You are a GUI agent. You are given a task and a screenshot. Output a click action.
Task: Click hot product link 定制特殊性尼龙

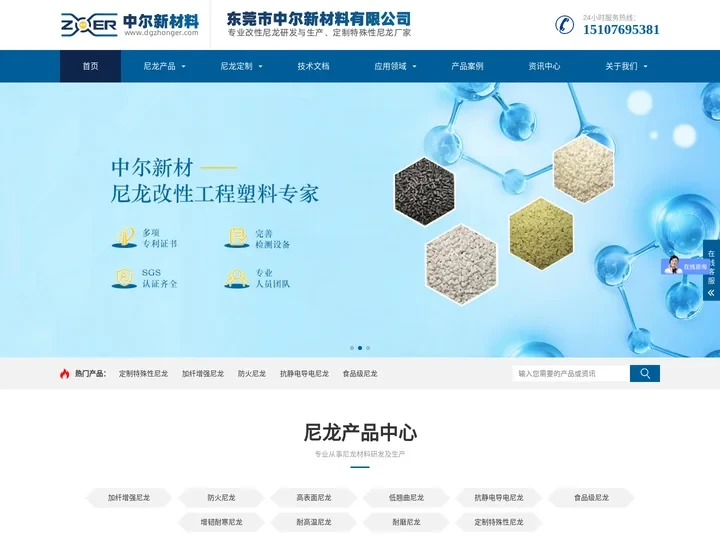point(143,374)
